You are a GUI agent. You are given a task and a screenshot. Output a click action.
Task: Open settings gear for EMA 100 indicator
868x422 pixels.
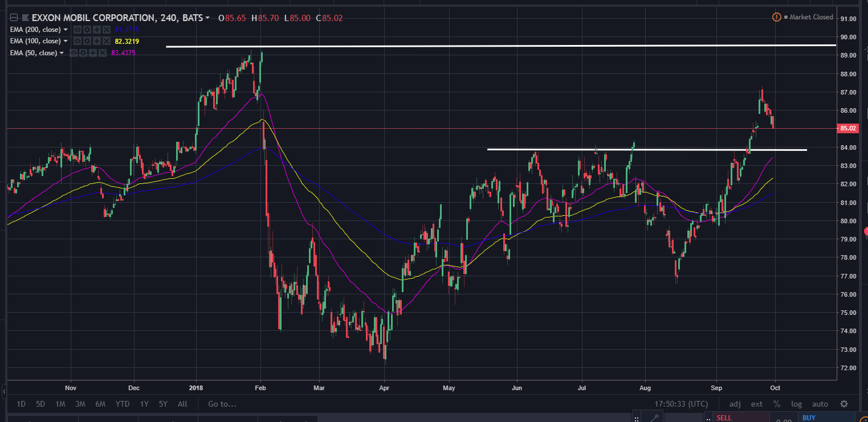coord(87,41)
